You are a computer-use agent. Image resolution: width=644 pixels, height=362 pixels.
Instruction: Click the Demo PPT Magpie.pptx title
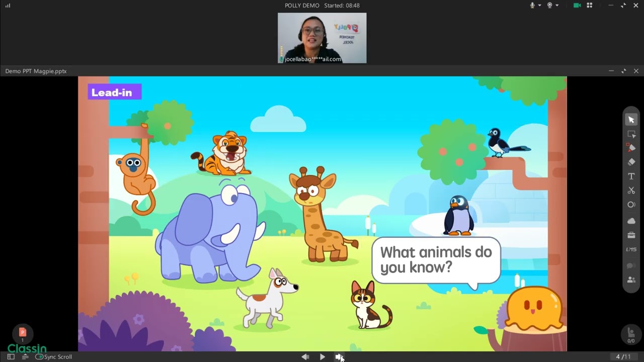(x=36, y=71)
